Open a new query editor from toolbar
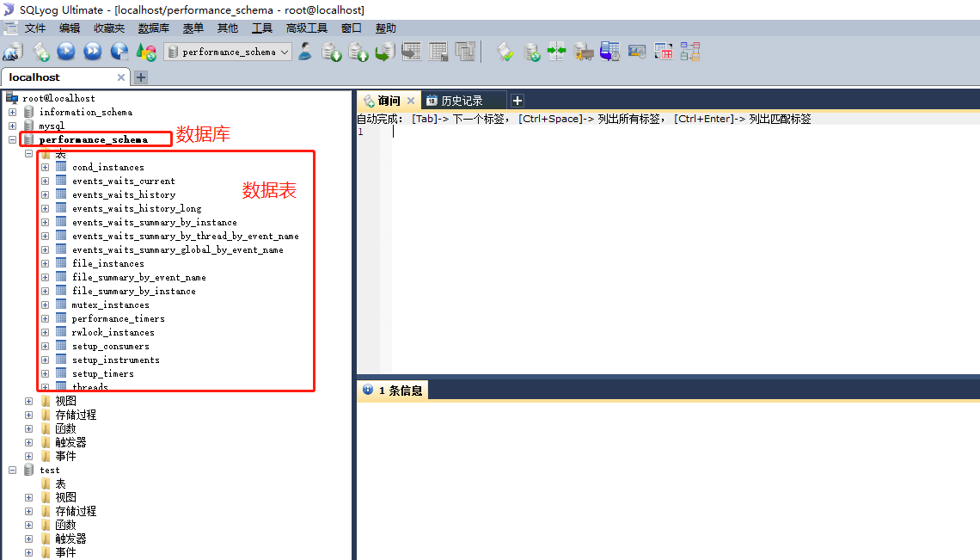This screenshot has height=560, width=980. [40, 52]
